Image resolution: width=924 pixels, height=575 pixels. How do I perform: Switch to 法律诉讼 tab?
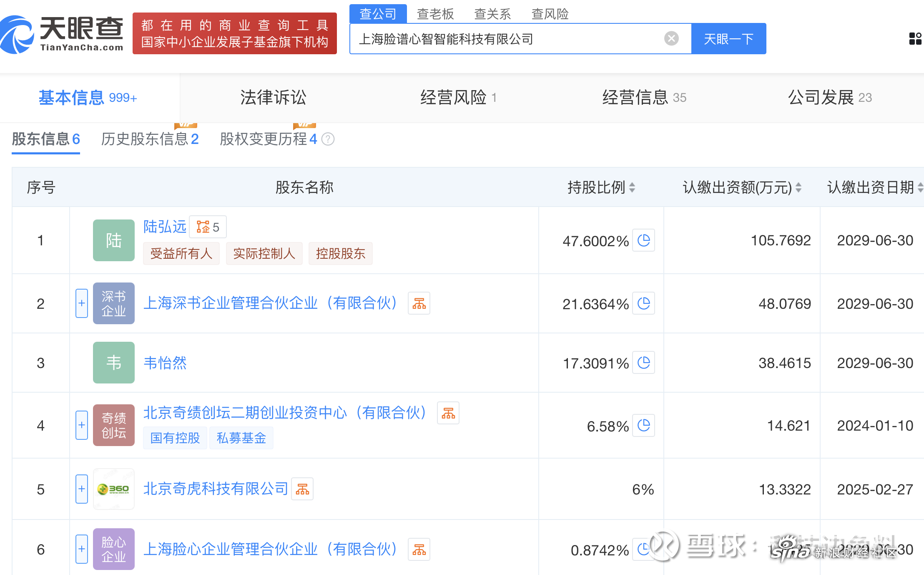(273, 98)
